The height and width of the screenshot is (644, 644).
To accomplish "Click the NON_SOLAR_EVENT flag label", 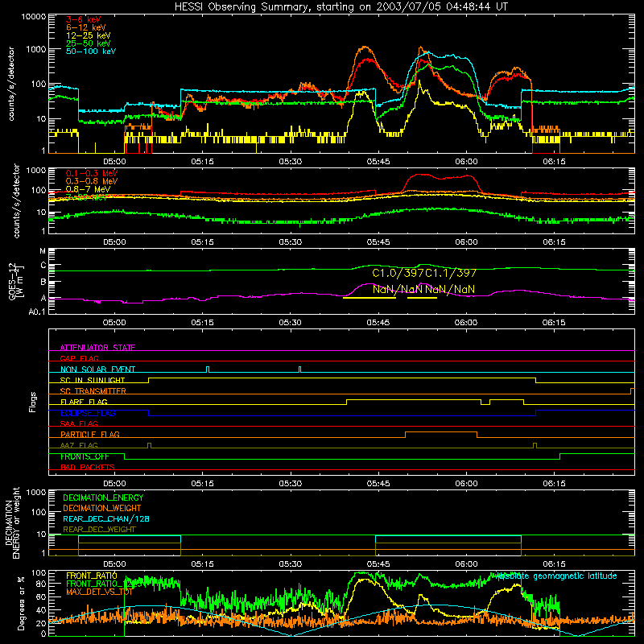I will click(x=97, y=369).
